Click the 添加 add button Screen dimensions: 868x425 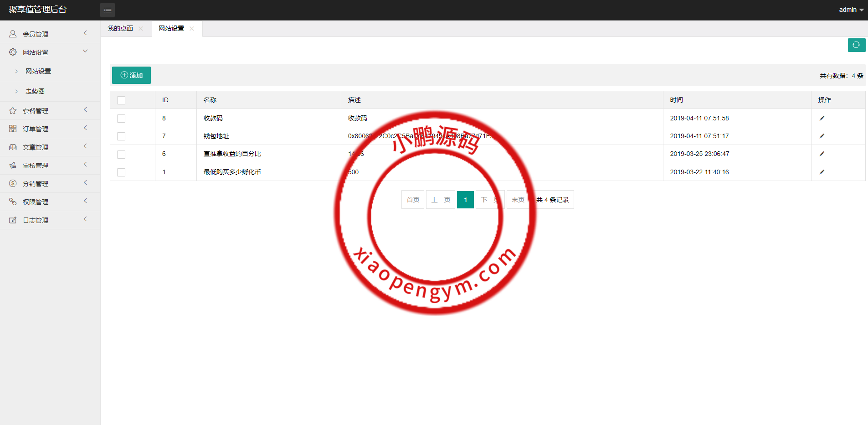pyautogui.click(x=131, y=75)
